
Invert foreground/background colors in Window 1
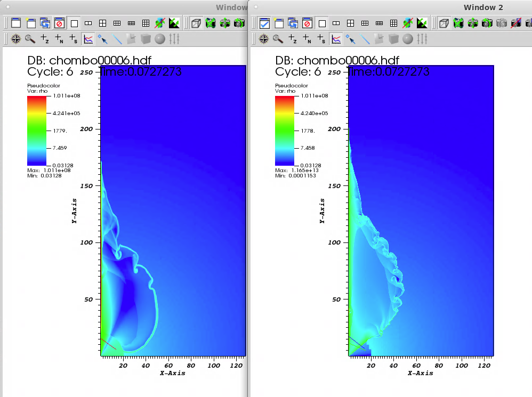point(174,23)
